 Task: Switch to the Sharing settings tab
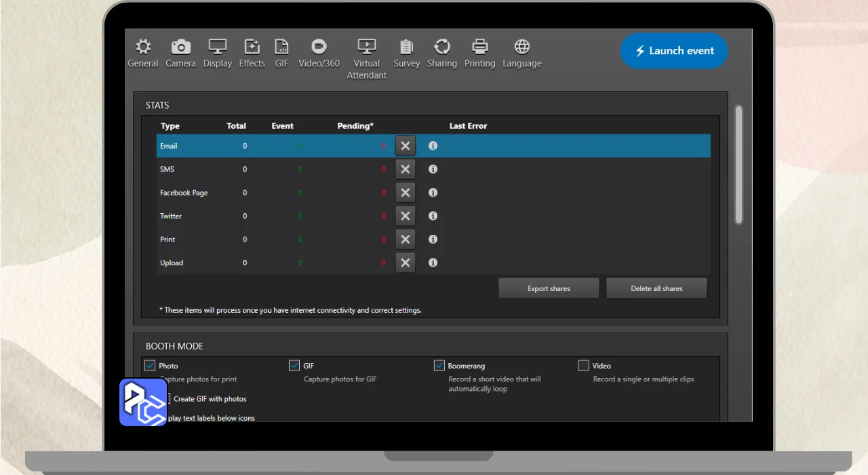click(x=441, y=47)
